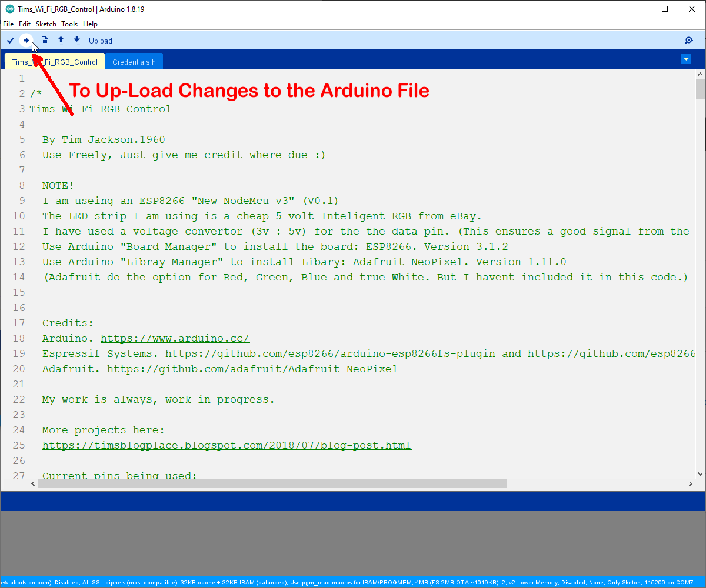Click the "Espressif Systems." credit text
Image resolution: width=706 pixels, height=588 pixels.
(x=100, y=354)
